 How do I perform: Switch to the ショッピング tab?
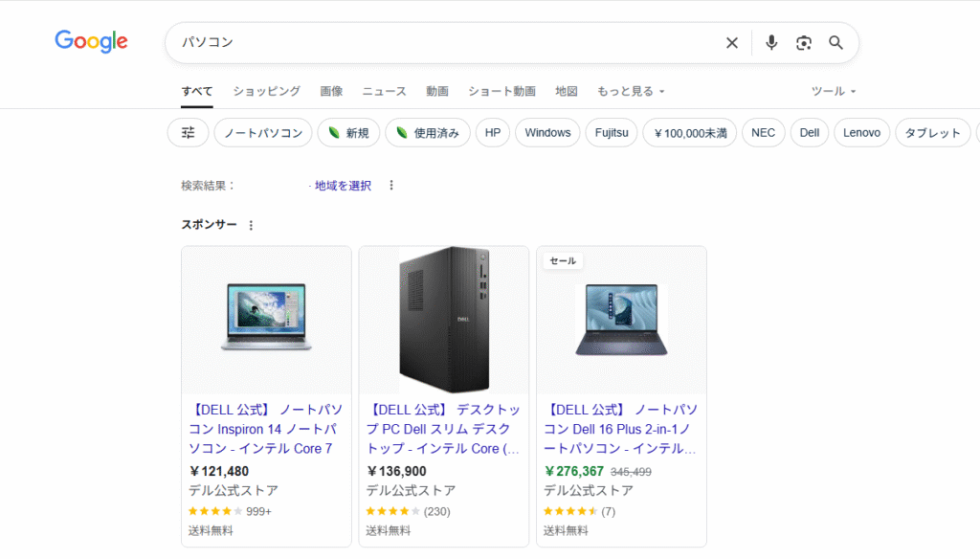point(265,91)
